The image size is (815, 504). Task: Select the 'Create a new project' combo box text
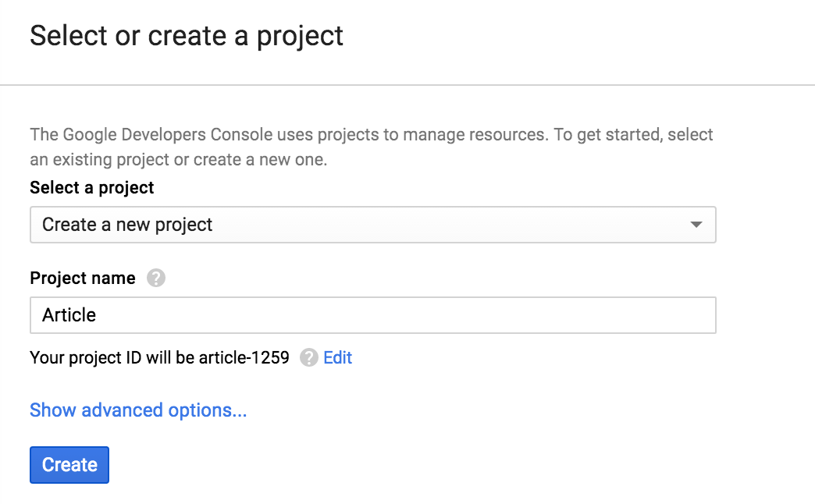tap(127, 225)
